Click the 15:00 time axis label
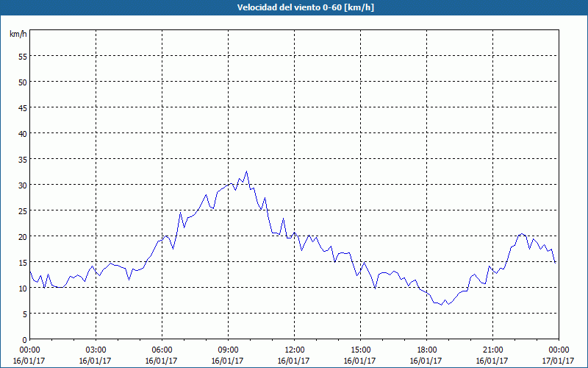This screenshot has width=588, height=368. click(360, 350)
